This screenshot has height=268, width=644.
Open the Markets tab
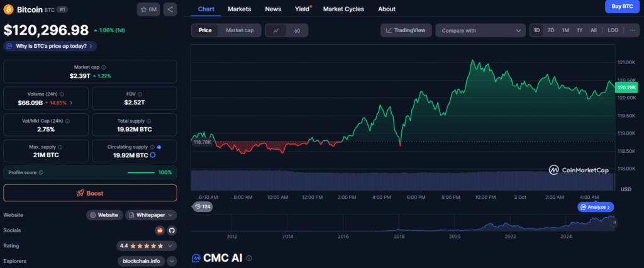pos(240,9)
